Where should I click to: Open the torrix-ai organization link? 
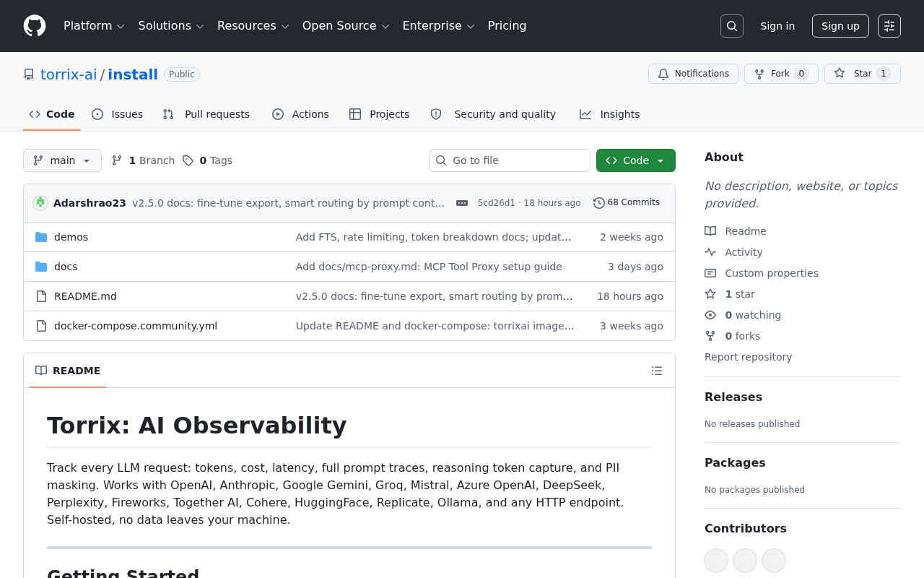pos(69,74)
